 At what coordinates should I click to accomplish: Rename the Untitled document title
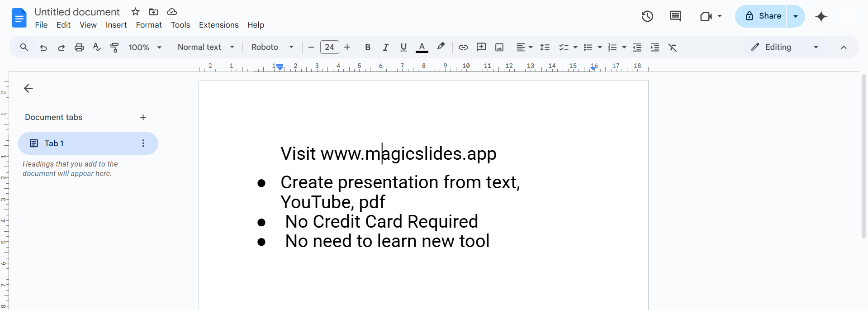pos(77,12)
